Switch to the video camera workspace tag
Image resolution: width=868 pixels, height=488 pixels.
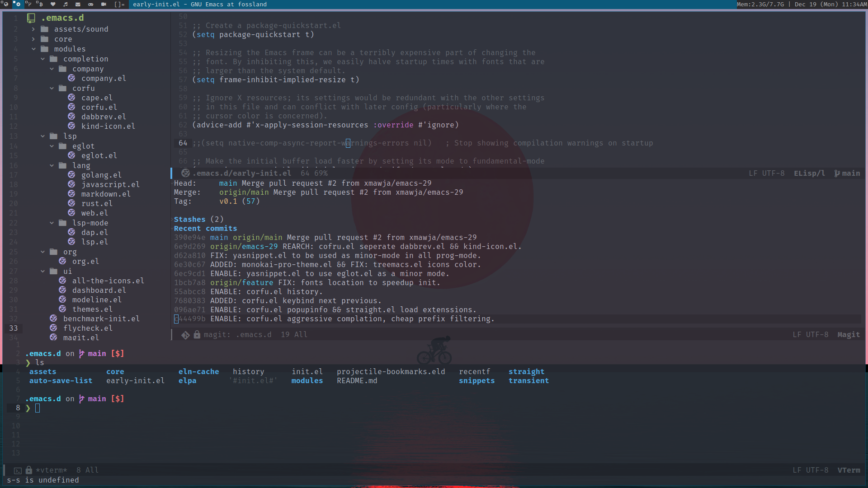[x=104, y=4]
